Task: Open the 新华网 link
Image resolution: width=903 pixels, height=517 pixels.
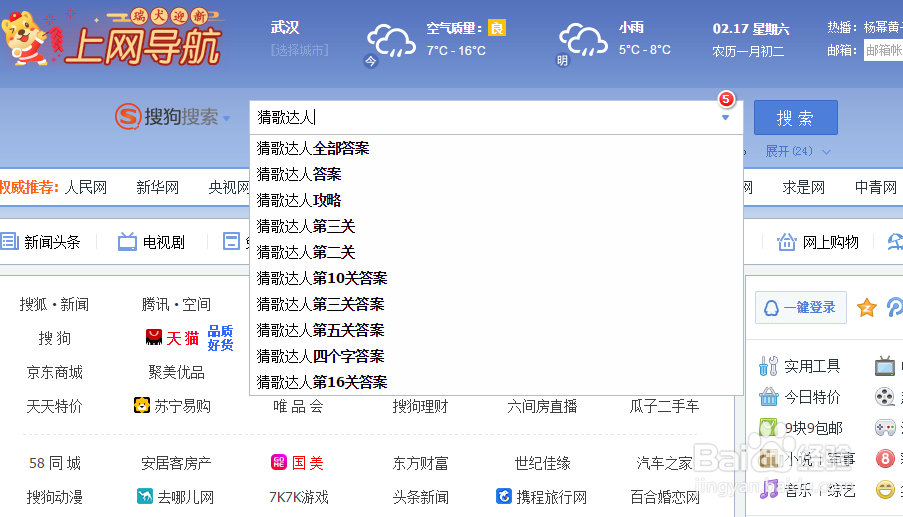Action: [157, 187]
